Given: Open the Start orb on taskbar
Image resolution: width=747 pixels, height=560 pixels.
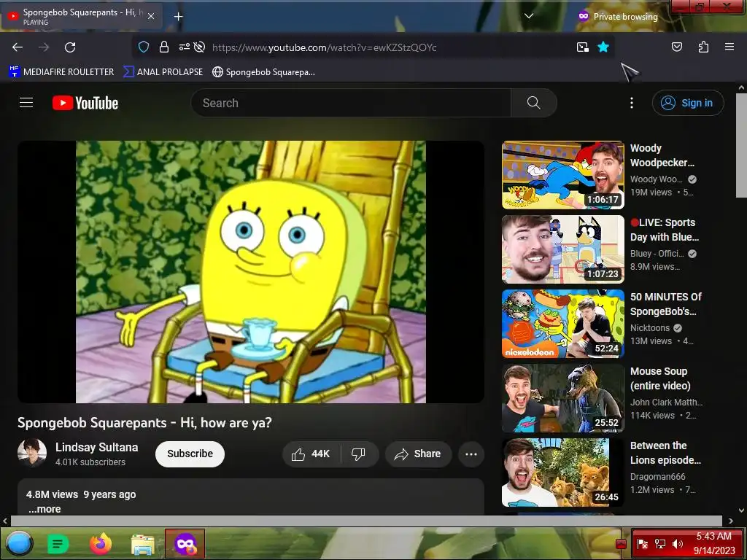Looking at the screenshot, I should coord(20,543).
